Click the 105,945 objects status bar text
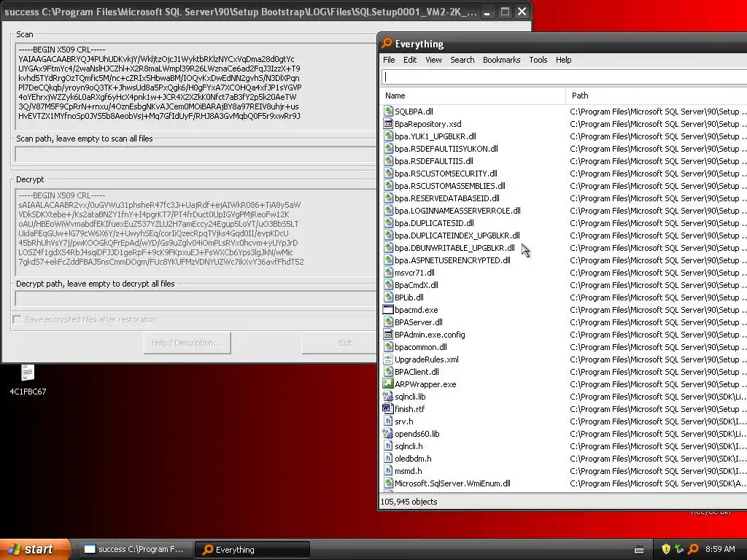Viewport: 747px width, 560px height. point(409,502)
